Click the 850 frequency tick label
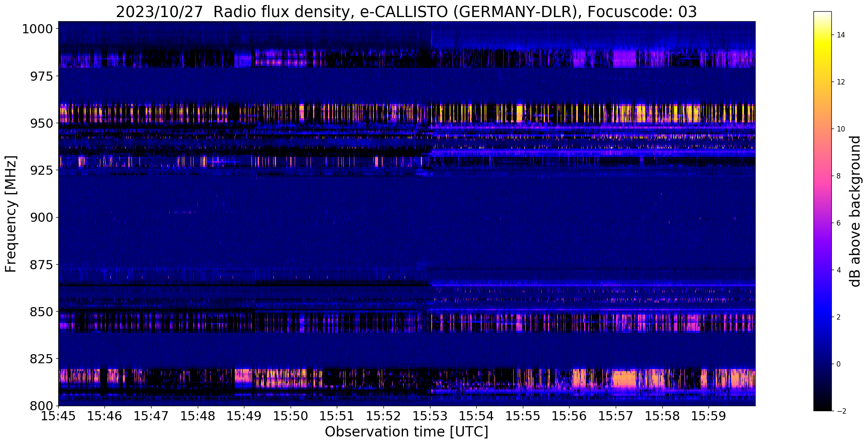Screen dimensions: 868x444 [41, 312]
